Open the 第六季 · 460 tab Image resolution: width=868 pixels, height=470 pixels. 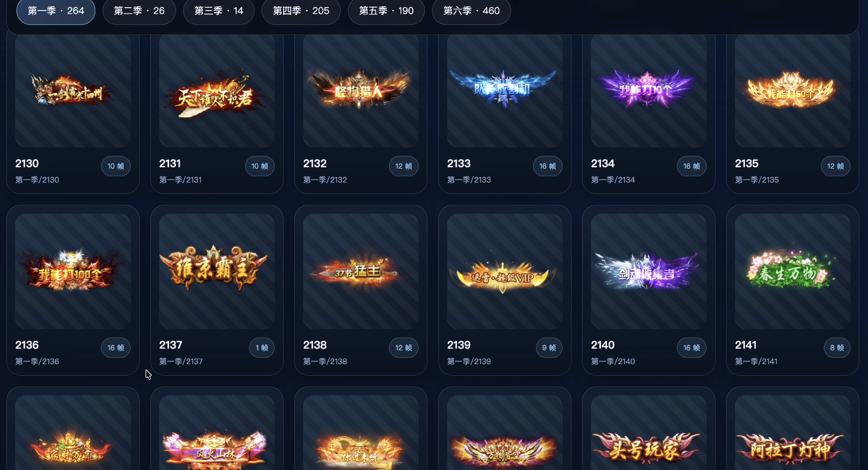[x=471, y=11]
